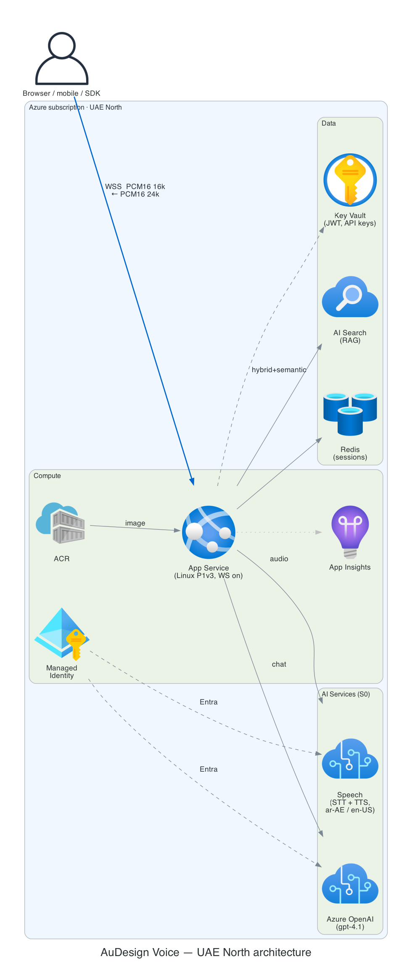Click the 'Browser / mobile / SDK' label

(x=61, y=93)
